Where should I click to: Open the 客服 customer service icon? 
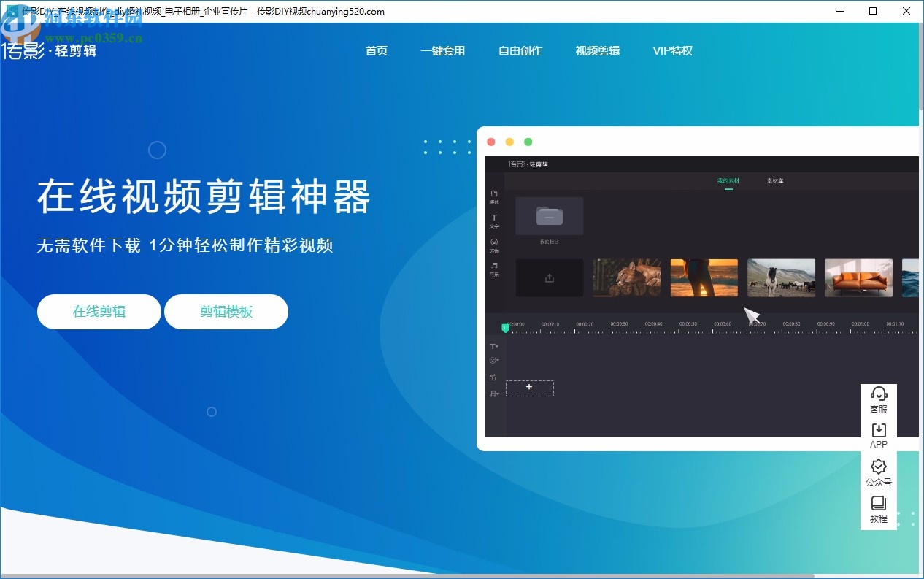(878, 394)
